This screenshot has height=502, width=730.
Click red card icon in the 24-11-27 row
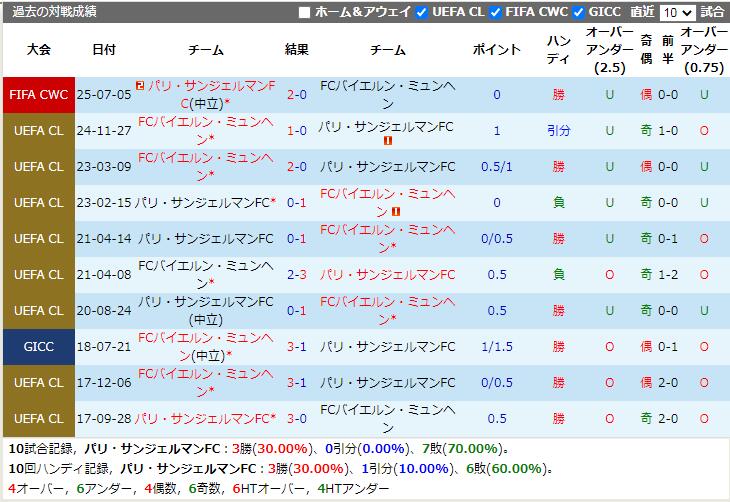pyautogui.click(x=387, y=141)
